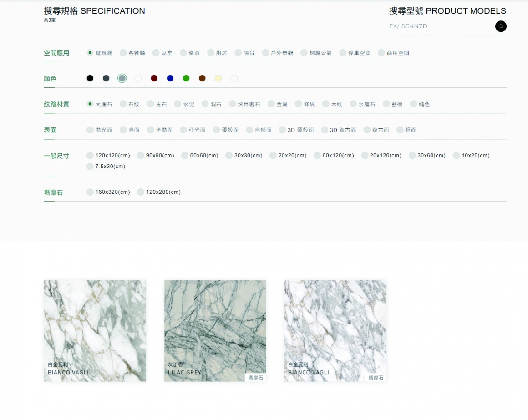Image resolution: width=528 pixels, height=420 pixels.
Task: Select the 拋光面 surface option
Action: click(x=90, y=130)
